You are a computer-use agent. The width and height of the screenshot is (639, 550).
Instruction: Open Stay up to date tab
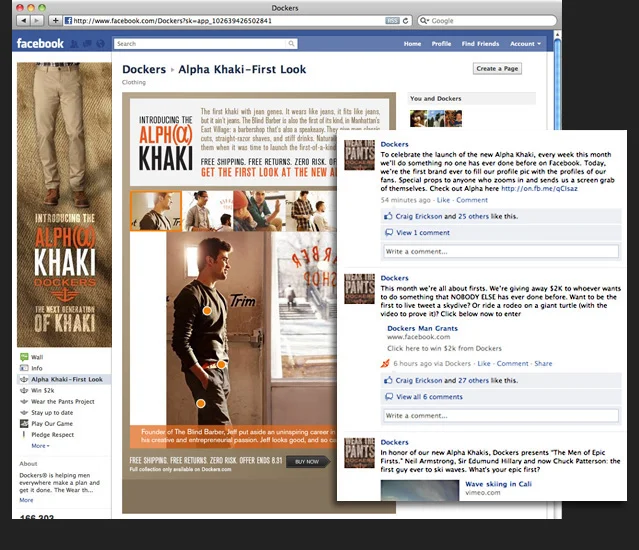click(52, 412)
